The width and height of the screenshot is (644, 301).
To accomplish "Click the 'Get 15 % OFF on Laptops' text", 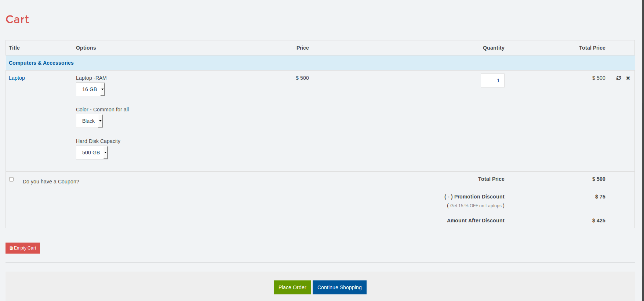I will pyautogui.click(x=476, y=206).
